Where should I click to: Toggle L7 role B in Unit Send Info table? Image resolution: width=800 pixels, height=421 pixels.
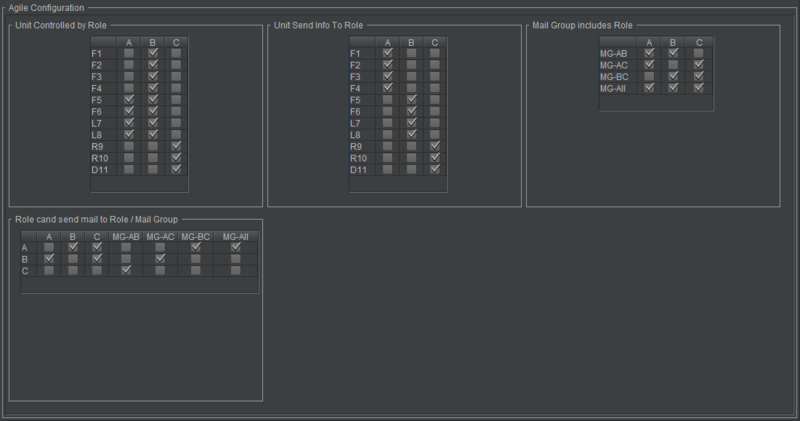(x=412, y=123)
